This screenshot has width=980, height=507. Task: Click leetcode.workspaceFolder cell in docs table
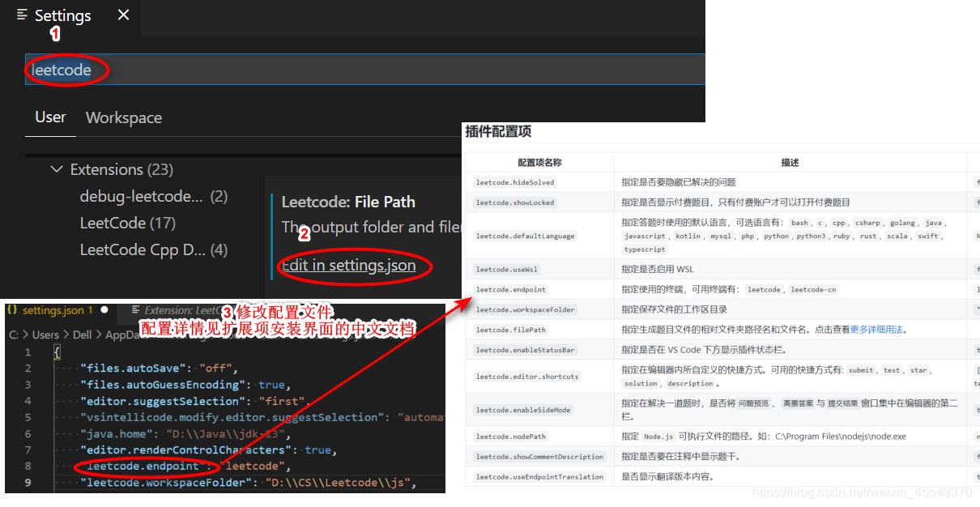point(526,309)
